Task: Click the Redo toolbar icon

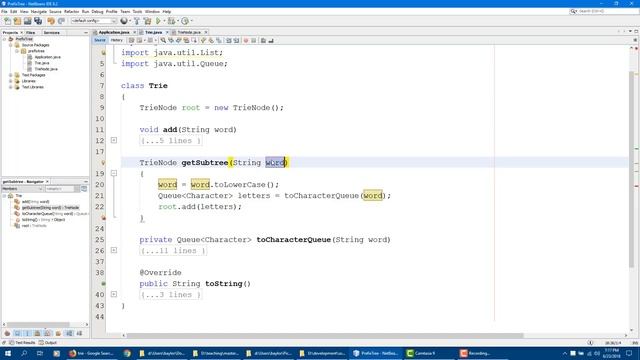Action: point(61,21)
